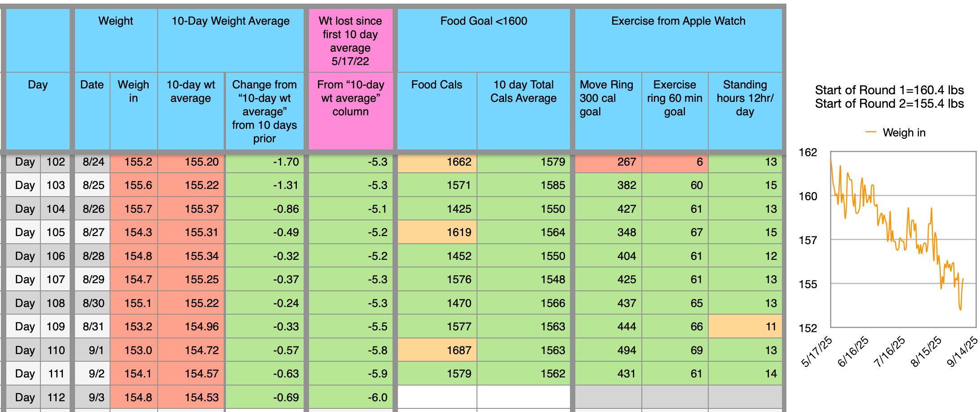Select the Day 105 number cell
Image resolution: width=980 pixels, height=412 pixels.
click(55, 232)
